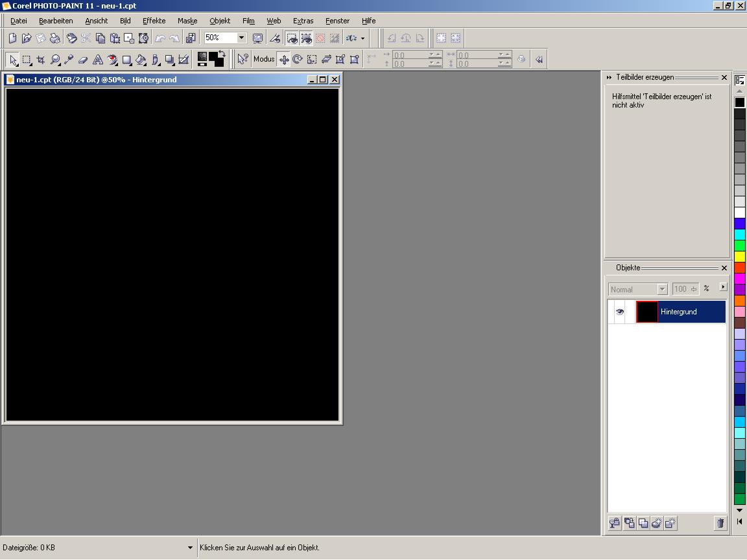Select the Object Picker arrow tool
747x560 pixels.
(13, 60)
